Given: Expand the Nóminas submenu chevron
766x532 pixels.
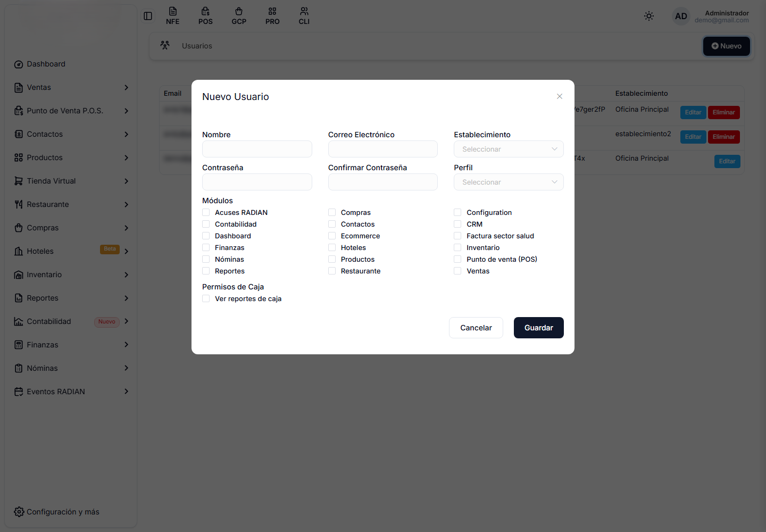Looking at the screenshot, I should click(126, 368).
